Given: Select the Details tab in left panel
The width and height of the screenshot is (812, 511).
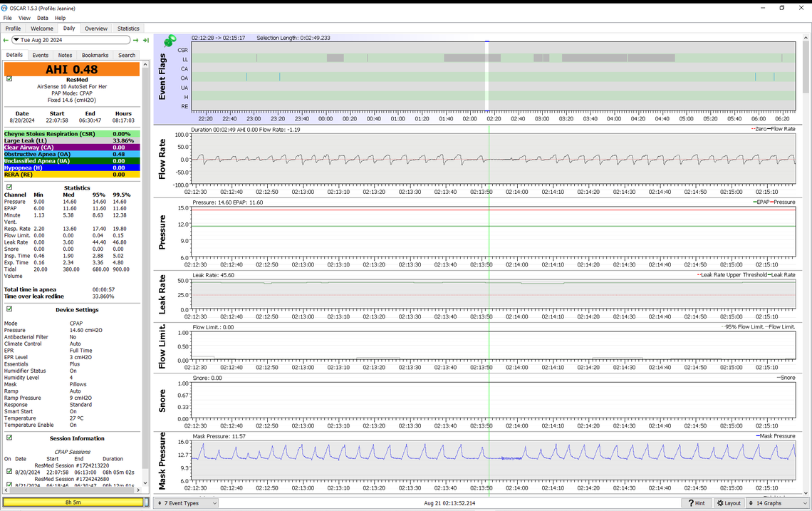Looking at the screenshot, I should (x=14, y=54).
